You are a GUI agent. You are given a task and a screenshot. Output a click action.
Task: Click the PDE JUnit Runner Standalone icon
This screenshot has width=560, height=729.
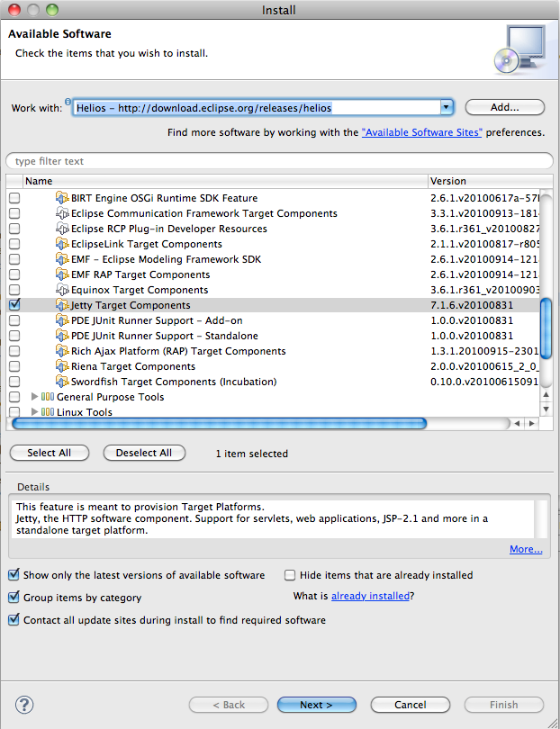tap(62, 336)
